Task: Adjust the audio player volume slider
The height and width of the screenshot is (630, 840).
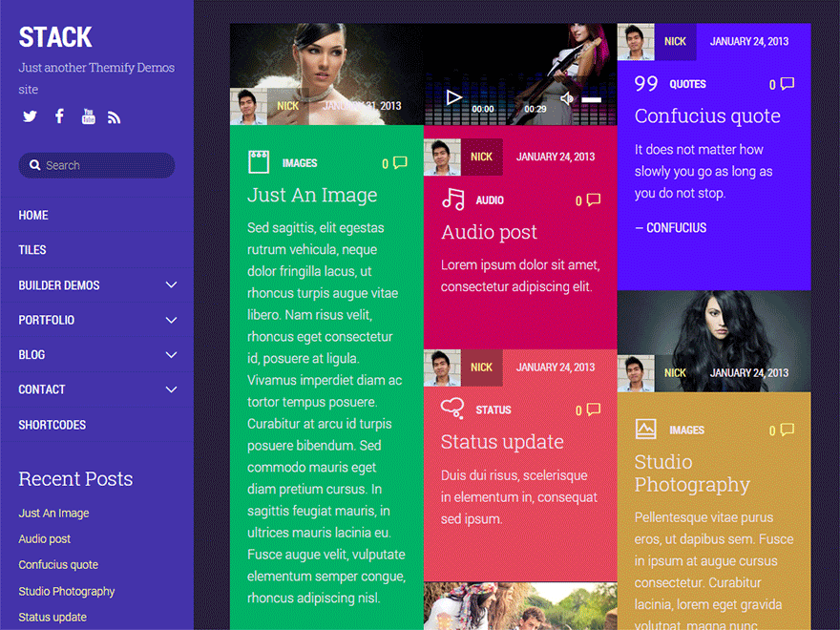Action: click(592, 99)
